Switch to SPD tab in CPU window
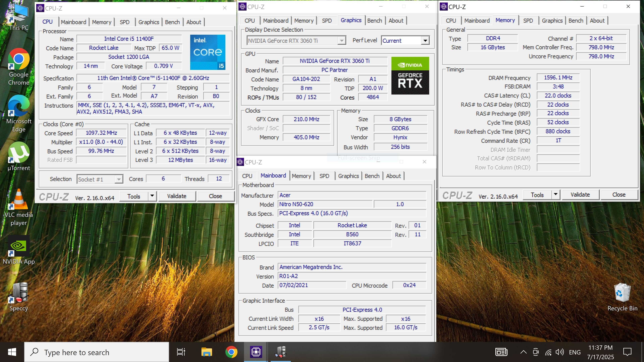This screenshot has height=362, width=644. click(124, 22)
